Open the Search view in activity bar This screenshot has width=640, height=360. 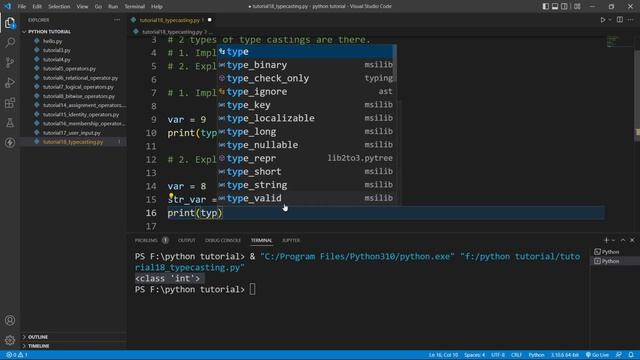tap(10, 42)
